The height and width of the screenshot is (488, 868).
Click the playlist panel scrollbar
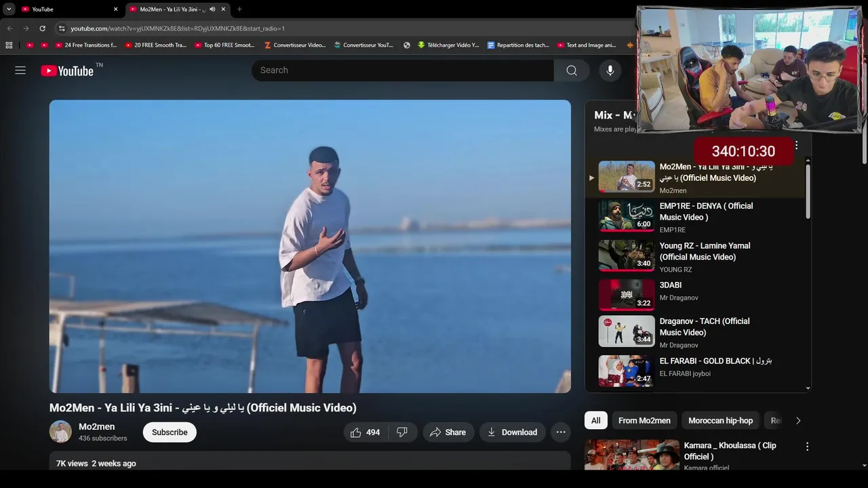pyautogui.click(x=808, y=192)
